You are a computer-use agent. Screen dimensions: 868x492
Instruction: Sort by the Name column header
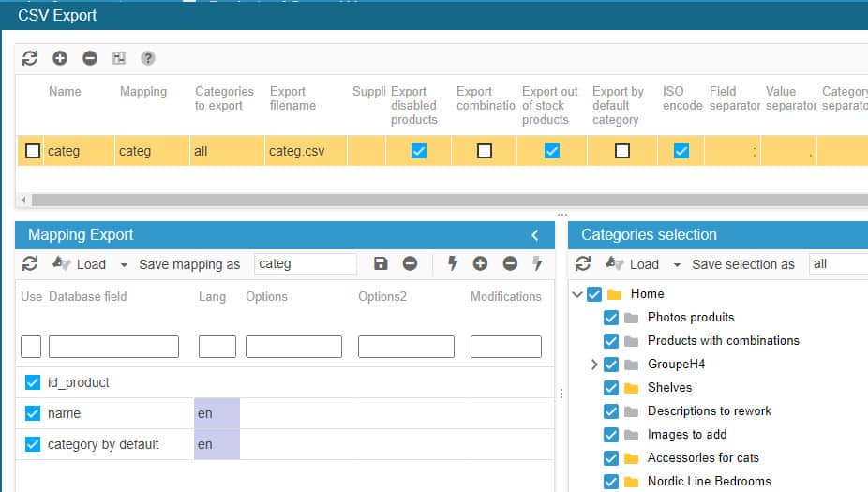65,92
